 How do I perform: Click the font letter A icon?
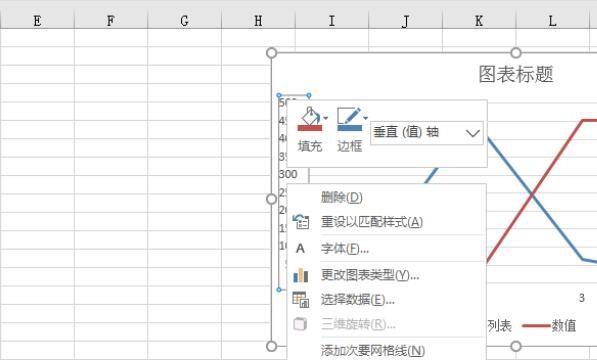tap(300, 248)
